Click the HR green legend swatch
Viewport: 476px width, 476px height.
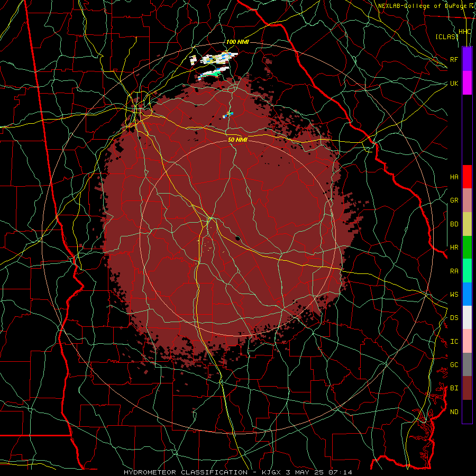467,248
